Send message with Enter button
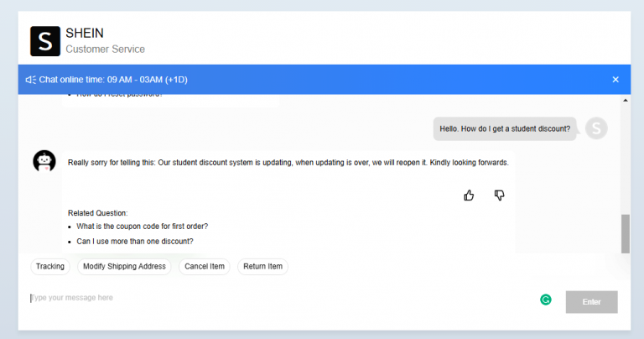644x339 pixels. click(591, 302)
